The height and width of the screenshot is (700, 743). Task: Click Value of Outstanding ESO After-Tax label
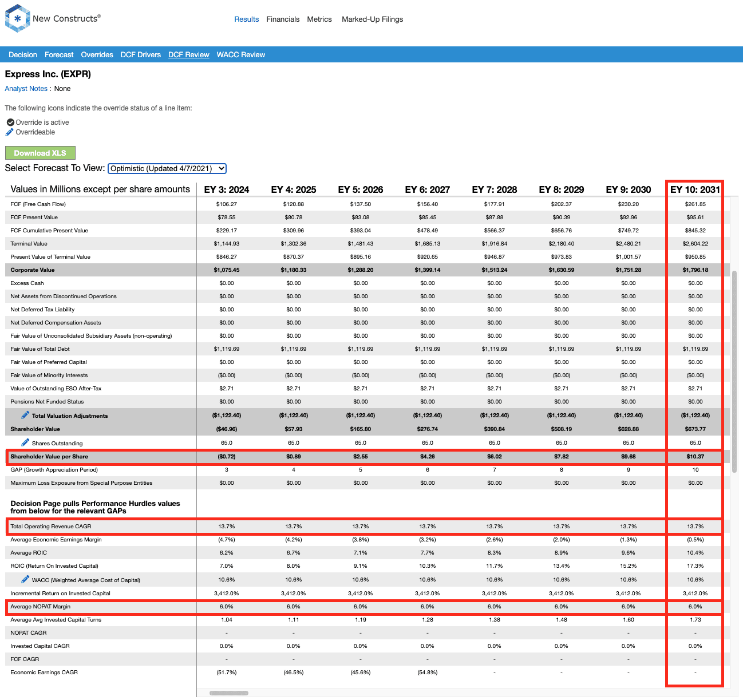(56, 389)
